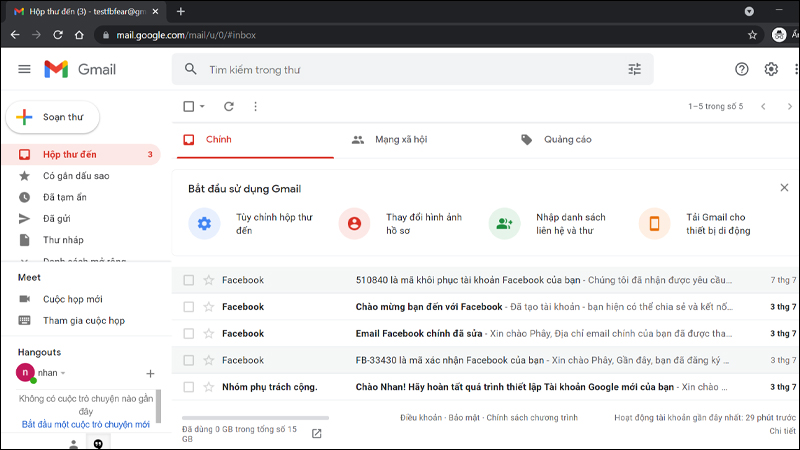Check the 'Email Facebook chính đã sửa' row checkbox
The height and width of the screenshot is (450, 800).
[189, 334]
